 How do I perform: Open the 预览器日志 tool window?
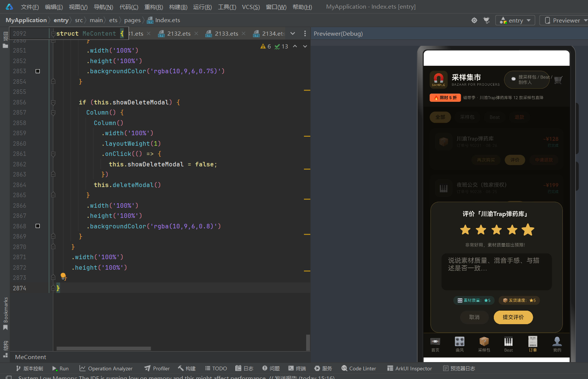tap(459, 368)
